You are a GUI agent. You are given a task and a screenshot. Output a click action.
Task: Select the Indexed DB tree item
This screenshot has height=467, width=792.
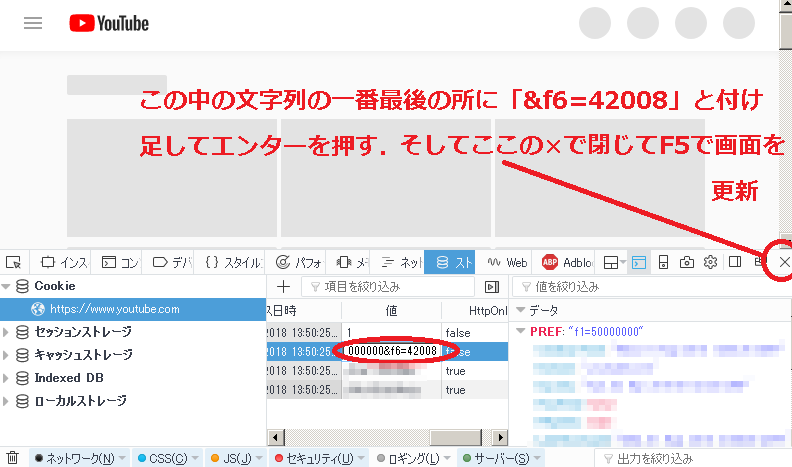click(69, 378)
